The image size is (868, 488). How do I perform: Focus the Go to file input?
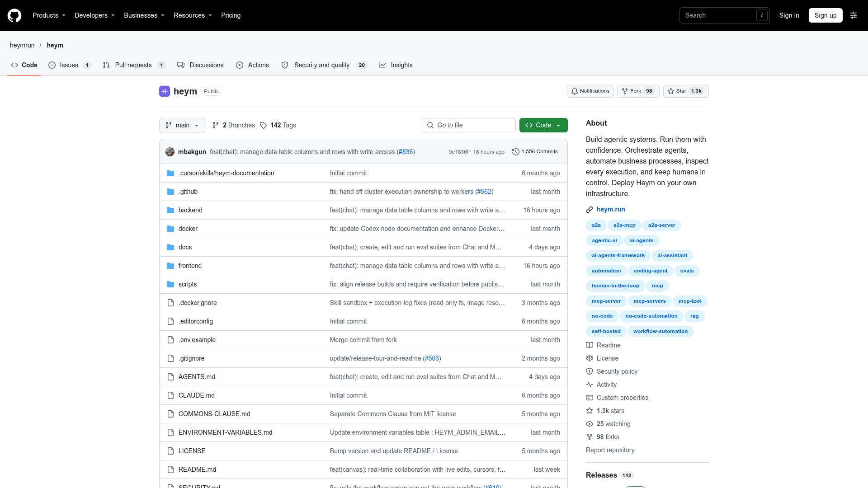pyautogui.click(x=469, y=125)
